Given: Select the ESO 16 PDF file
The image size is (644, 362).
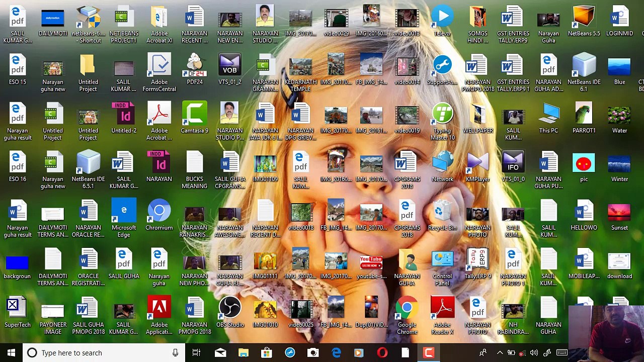Looking at the screenshot, I should (18, 166).
